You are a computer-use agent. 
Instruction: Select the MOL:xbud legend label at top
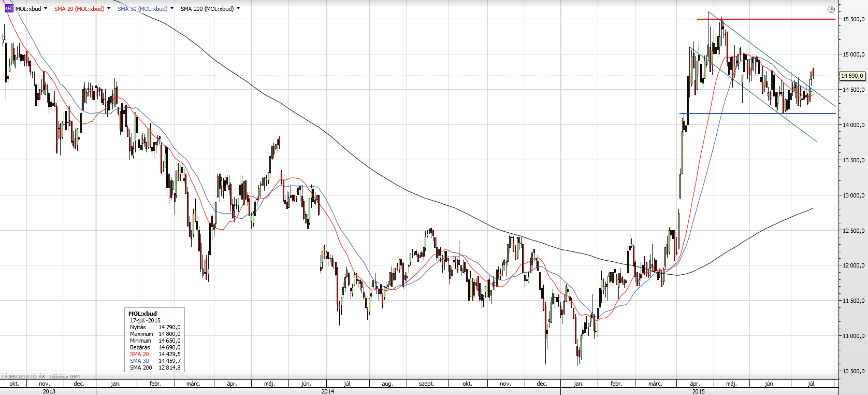pyautogui.click(x=28, y=9)
